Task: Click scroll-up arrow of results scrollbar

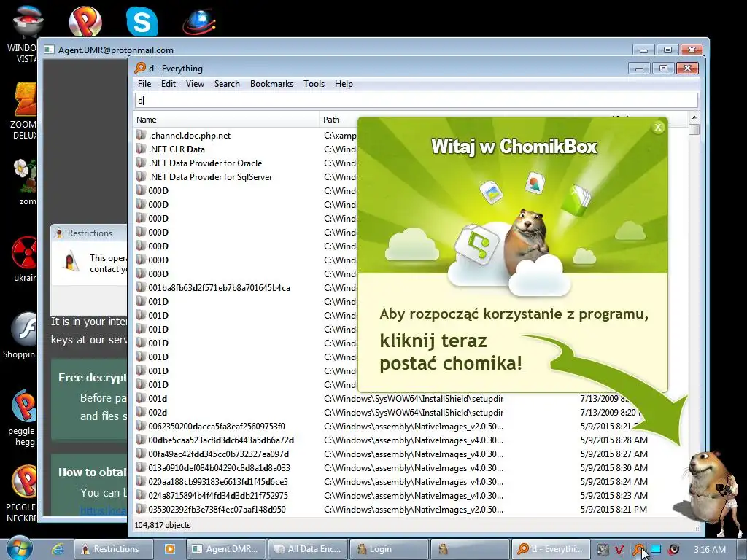Action: pos(694,117)
